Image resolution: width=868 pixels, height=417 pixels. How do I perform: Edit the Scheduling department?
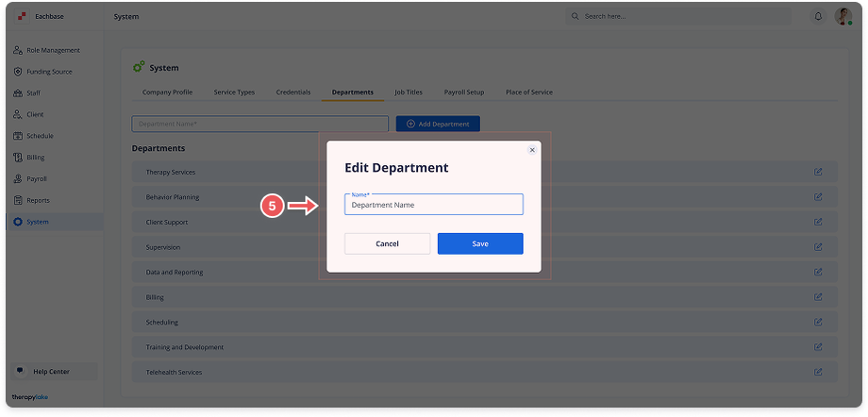[818, 322]
